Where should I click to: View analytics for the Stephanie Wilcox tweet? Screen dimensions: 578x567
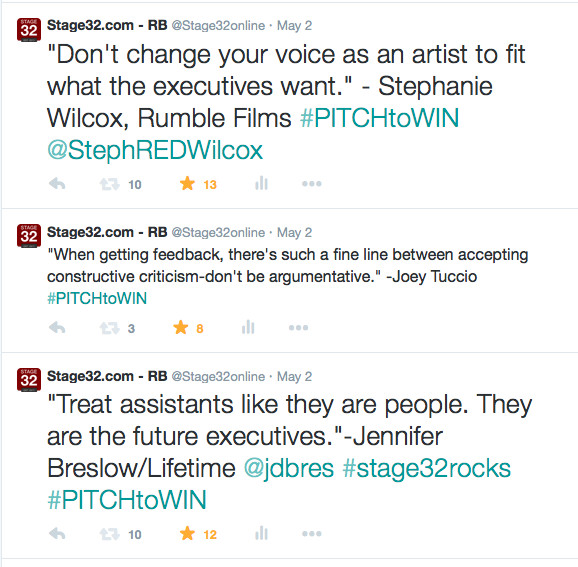pyautogui.click(x=261, y=183)
